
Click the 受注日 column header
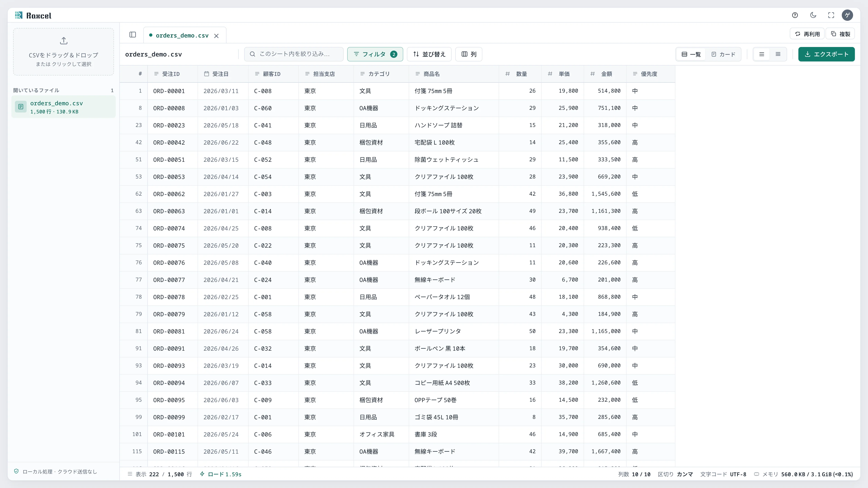223,74
